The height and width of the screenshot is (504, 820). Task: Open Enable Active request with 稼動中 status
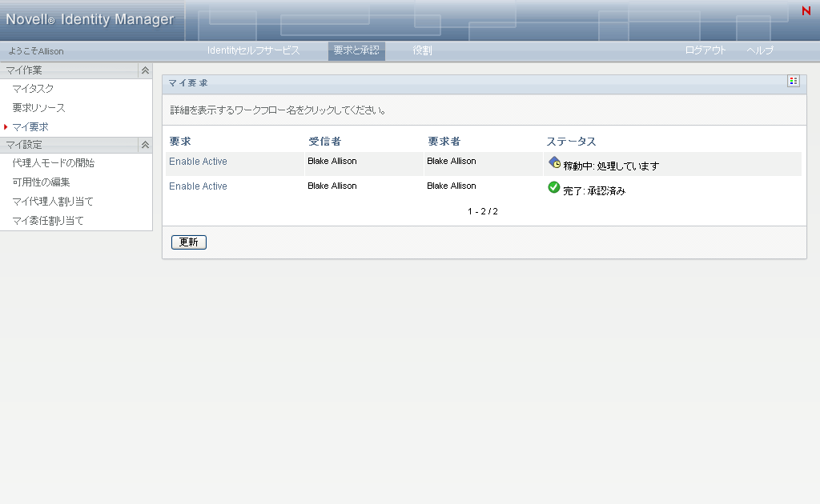[198, 162]
